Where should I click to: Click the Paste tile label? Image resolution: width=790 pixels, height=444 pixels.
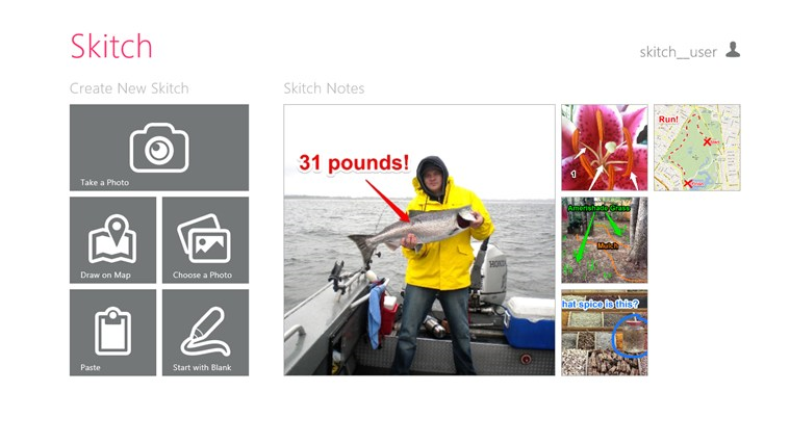(x=90, y=367)
